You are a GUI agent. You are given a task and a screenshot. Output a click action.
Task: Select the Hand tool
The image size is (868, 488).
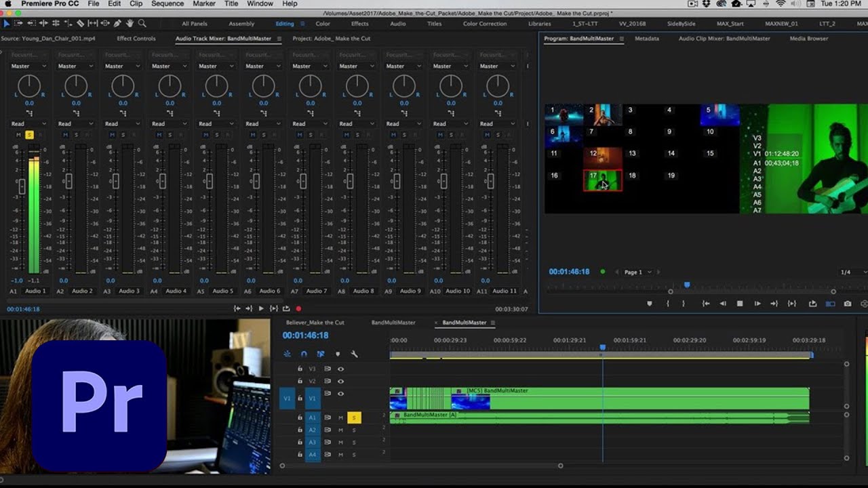click(130, 23)
